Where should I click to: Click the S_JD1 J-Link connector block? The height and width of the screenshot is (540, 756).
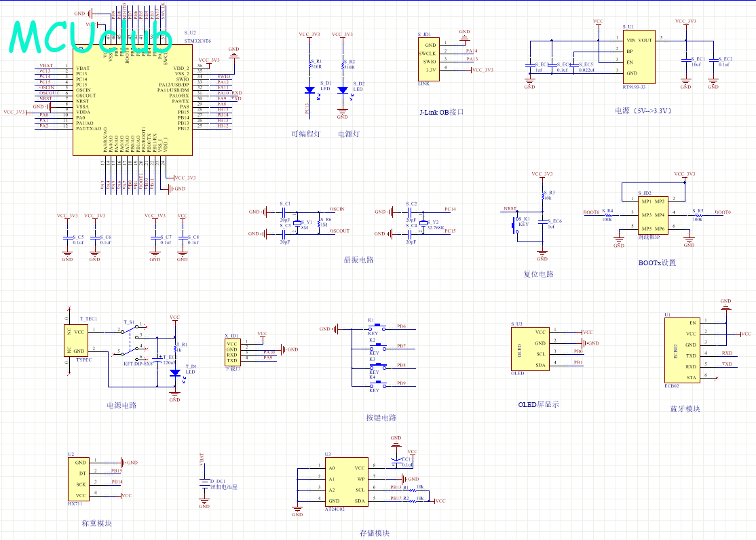428,58
